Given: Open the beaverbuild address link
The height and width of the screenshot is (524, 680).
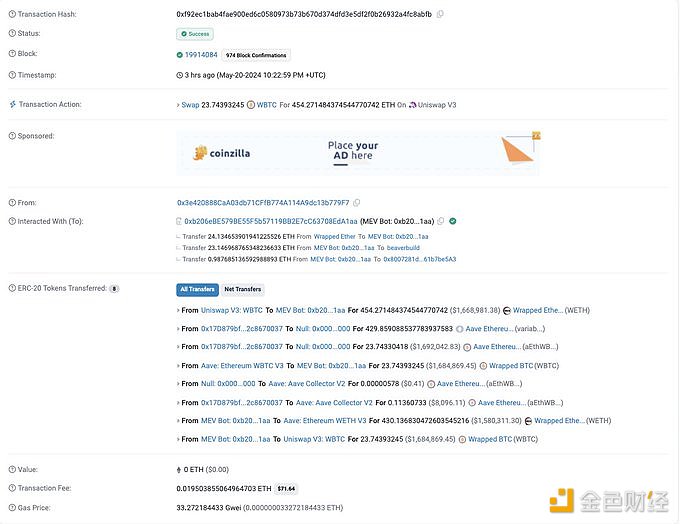Looking at the screenshot, I should coord(403,247).
